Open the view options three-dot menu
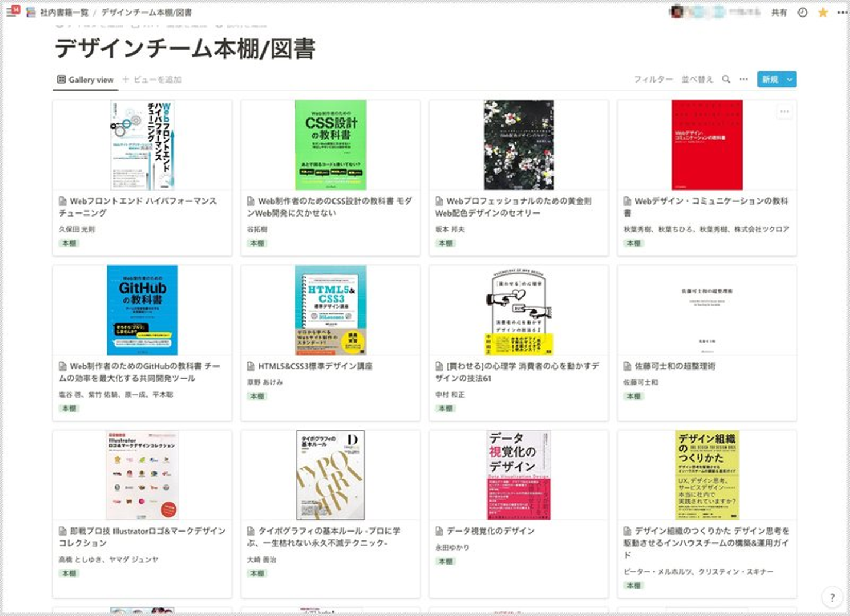Viewport: 850px width, 616px height. (x=744, y=79)
